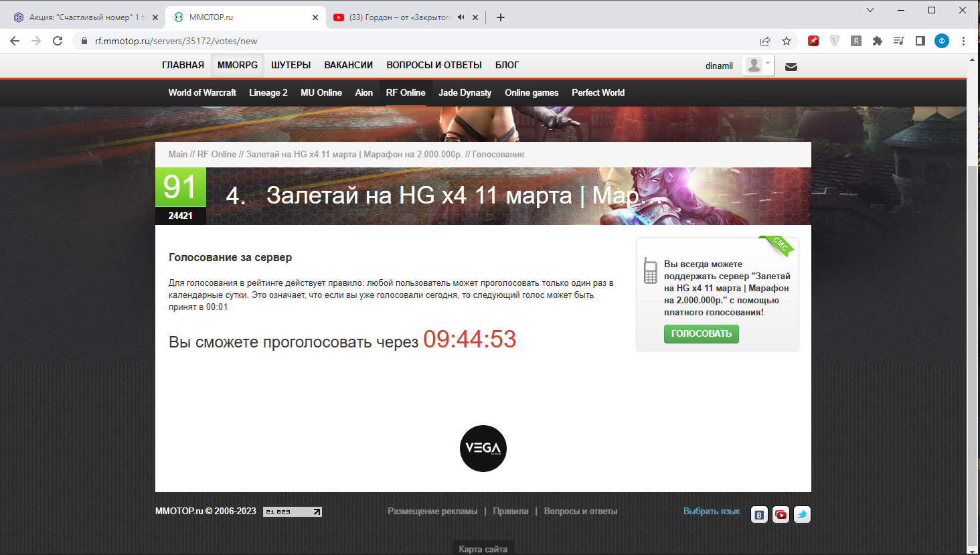Click the server name breadcrumb link
Viewport: 980px width, 555px height.
[x=354, y=154]
